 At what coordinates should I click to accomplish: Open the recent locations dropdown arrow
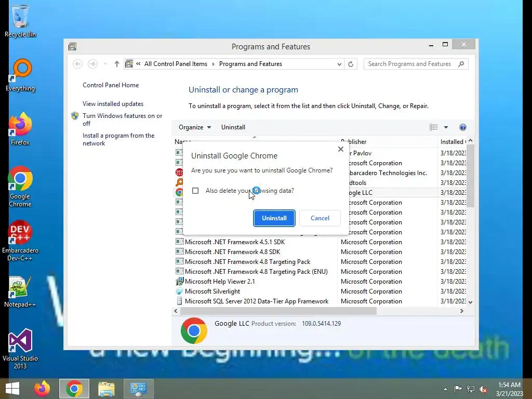click(105, 64)
